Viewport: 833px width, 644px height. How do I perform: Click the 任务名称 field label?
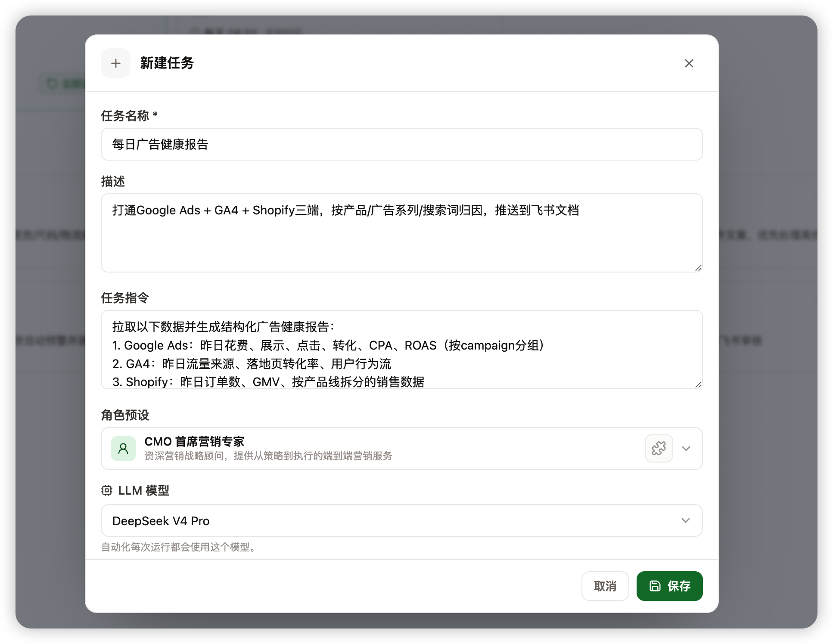[129, 115]
